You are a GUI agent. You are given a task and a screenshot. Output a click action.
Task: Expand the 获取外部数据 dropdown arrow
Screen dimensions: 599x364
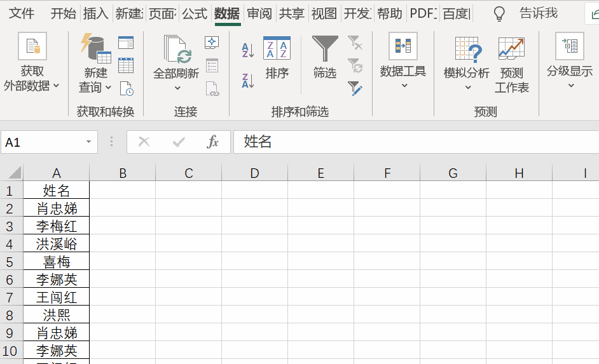click(56, 86)
